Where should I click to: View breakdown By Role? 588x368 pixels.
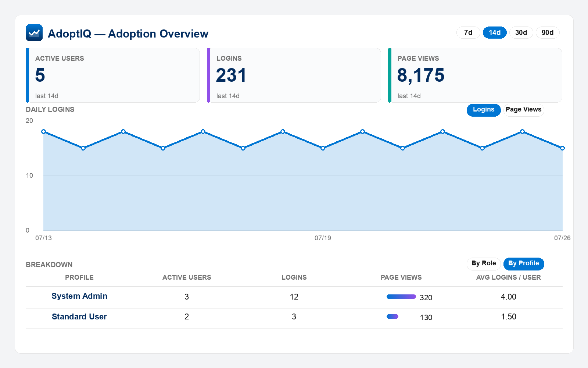click(484, 263)
